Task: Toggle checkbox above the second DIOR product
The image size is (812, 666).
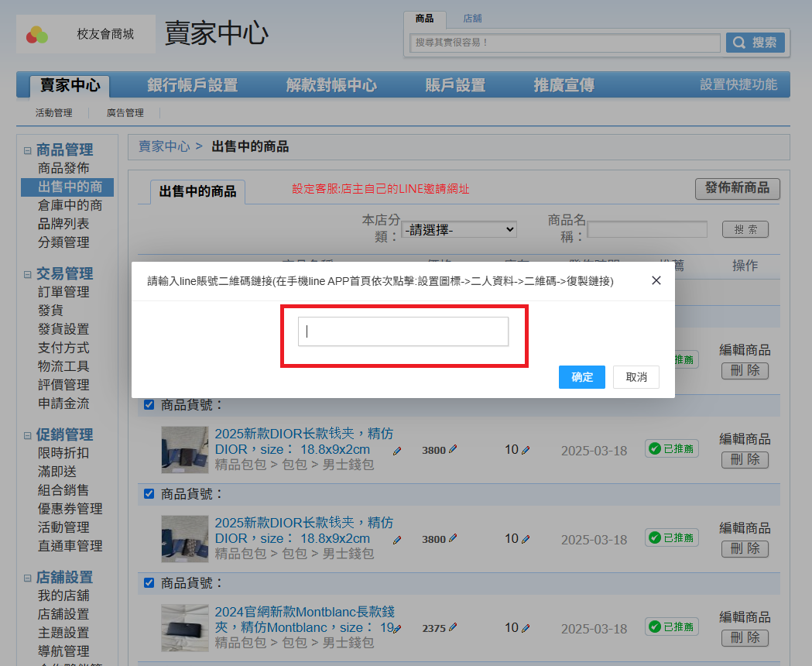Action: click(149, 493)
